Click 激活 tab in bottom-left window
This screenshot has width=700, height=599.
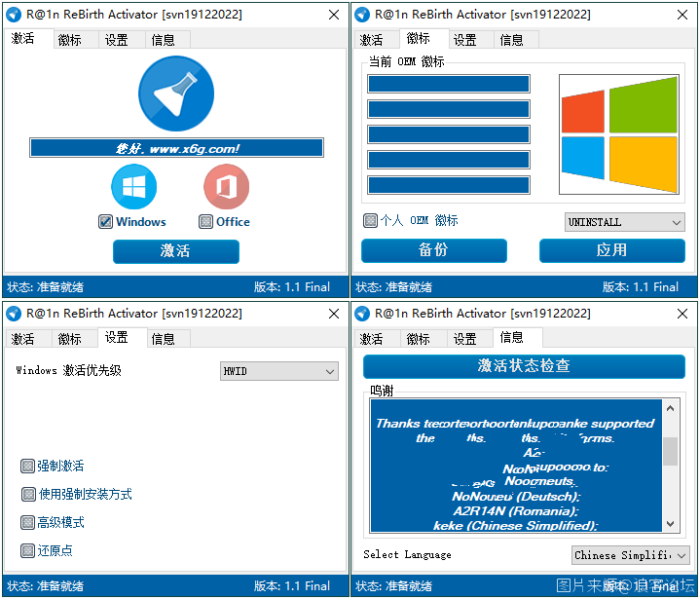(x=28, y=339)
